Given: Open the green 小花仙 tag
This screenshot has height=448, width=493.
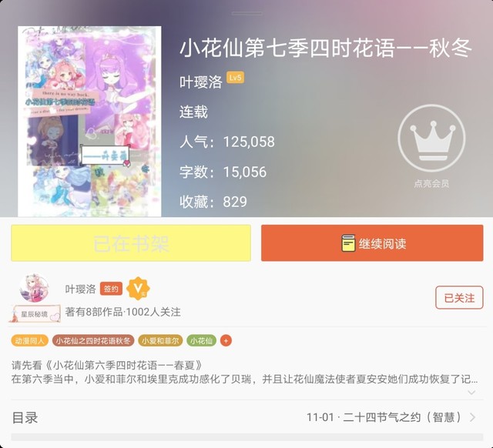Looking at the screenshot, I should click(x=202, y=340).
